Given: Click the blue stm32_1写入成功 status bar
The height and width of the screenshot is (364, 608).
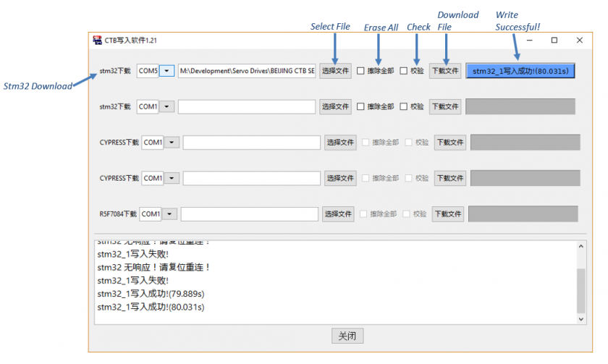Looking at the screenshot, I should 520,71.
